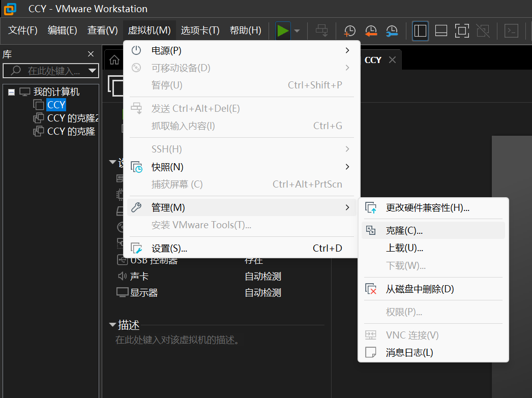
Task: Click the green power-on play button
Action: pyautogui.click(x=283, y=31)
